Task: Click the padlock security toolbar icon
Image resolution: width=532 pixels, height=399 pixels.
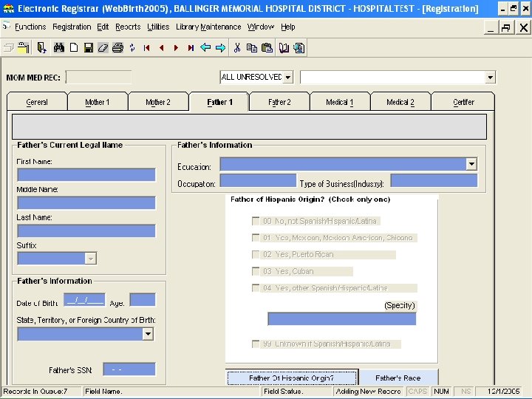Action: tap(24, 48)
